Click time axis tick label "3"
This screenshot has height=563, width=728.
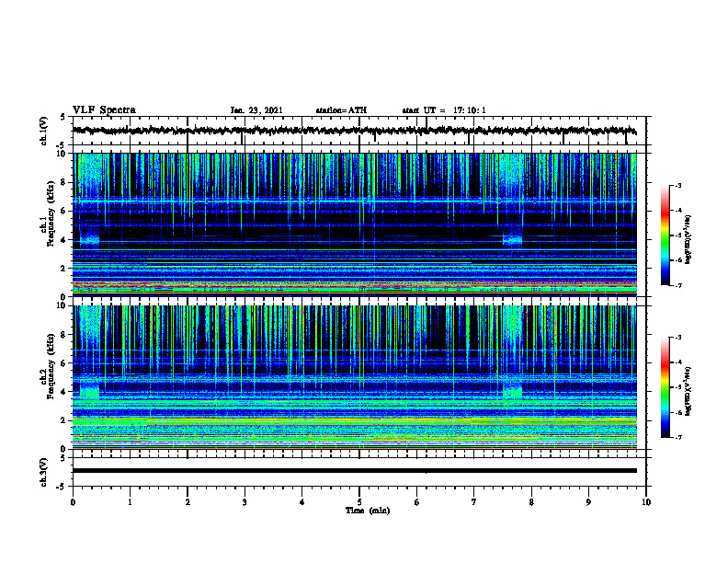click(x=245, y=502)
